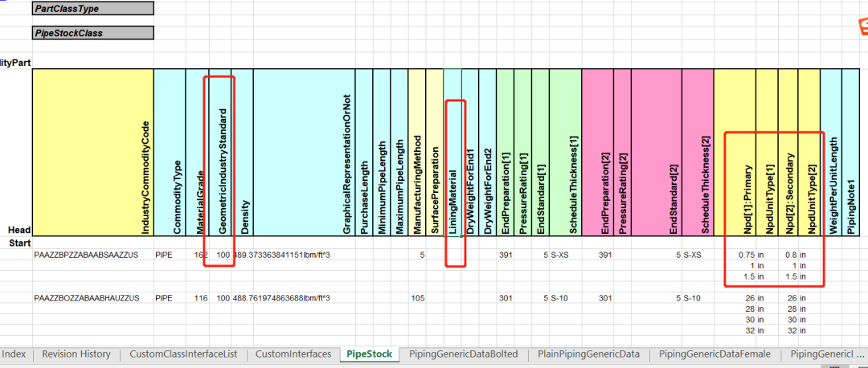Click the WeightPerUnitLength header cell
This screenshot has height=368, width=868.
click(830, 153)
